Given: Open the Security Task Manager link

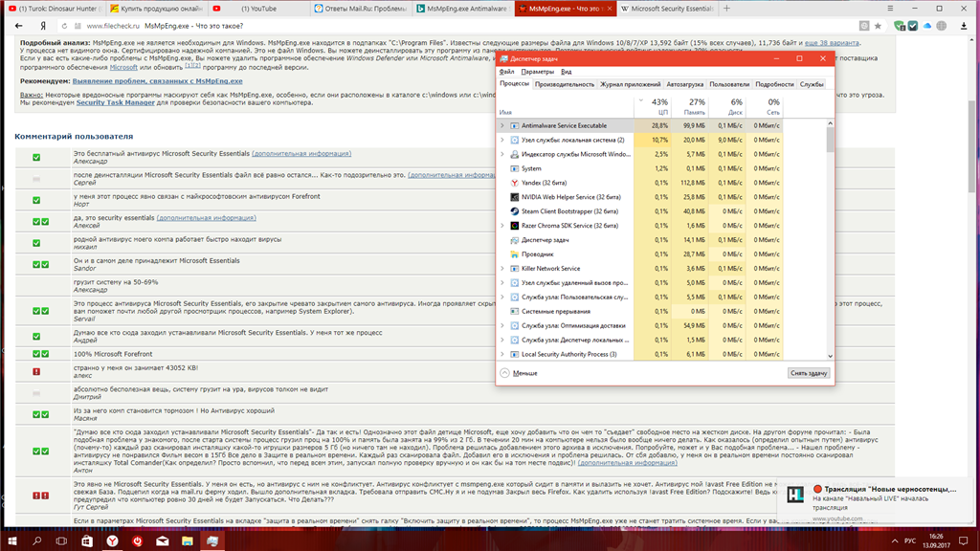Looking at the screenshot, I should coord(115,102).
